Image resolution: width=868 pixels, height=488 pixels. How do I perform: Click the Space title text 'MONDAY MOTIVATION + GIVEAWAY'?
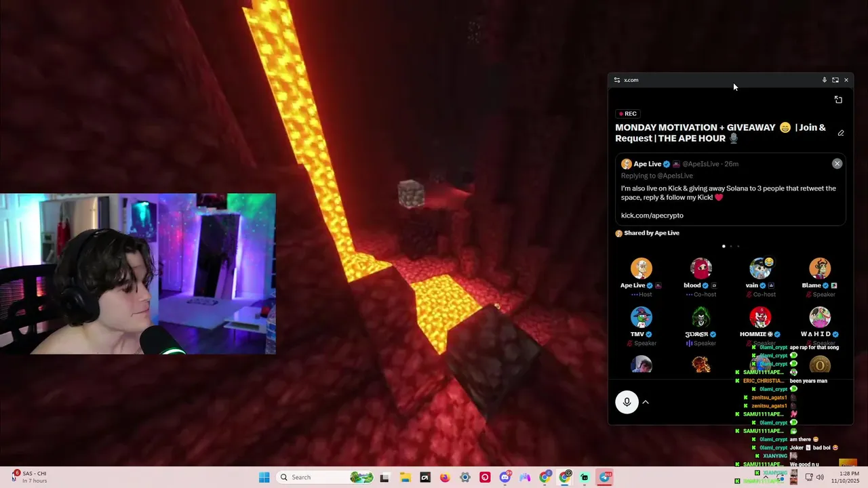(695, 127)
